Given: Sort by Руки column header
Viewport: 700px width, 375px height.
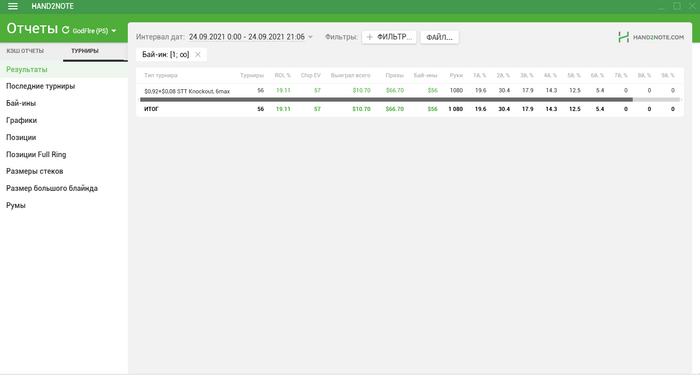Looking at the screenshot, I should point(456,75).
